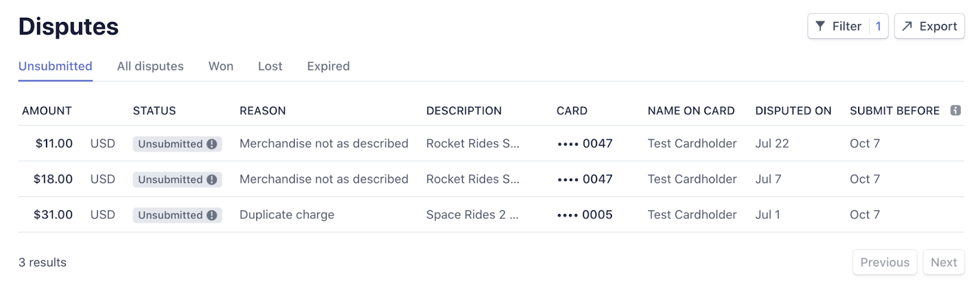Click the card ending 0005
980x290 pixels.
coord(585,215)
